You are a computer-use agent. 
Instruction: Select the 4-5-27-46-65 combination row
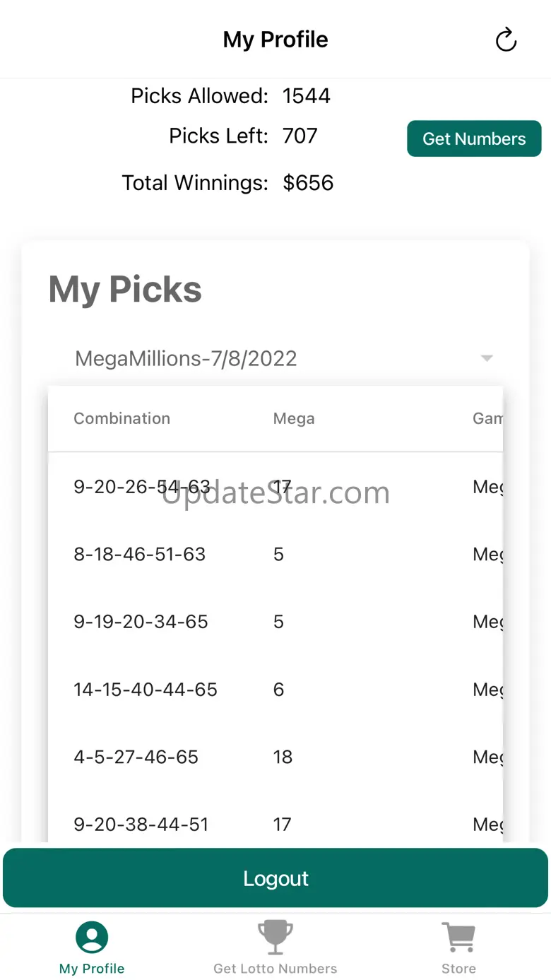click(x=136, y=757)
